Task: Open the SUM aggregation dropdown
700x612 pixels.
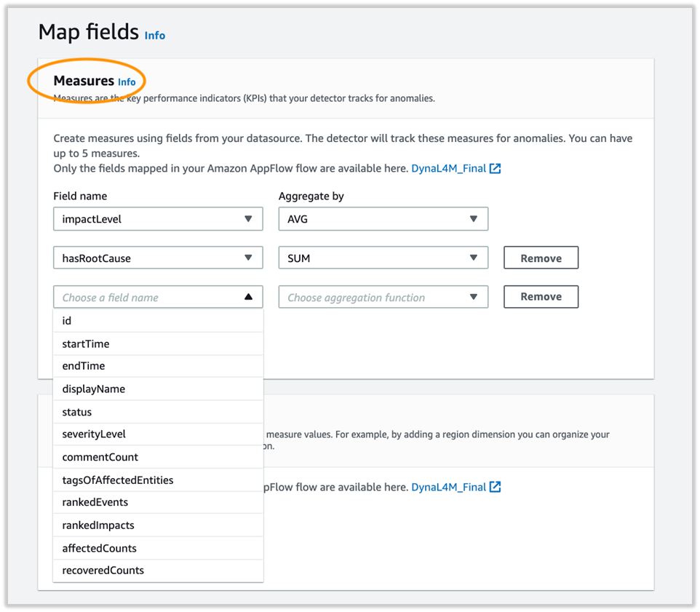Action: point(383,258)
